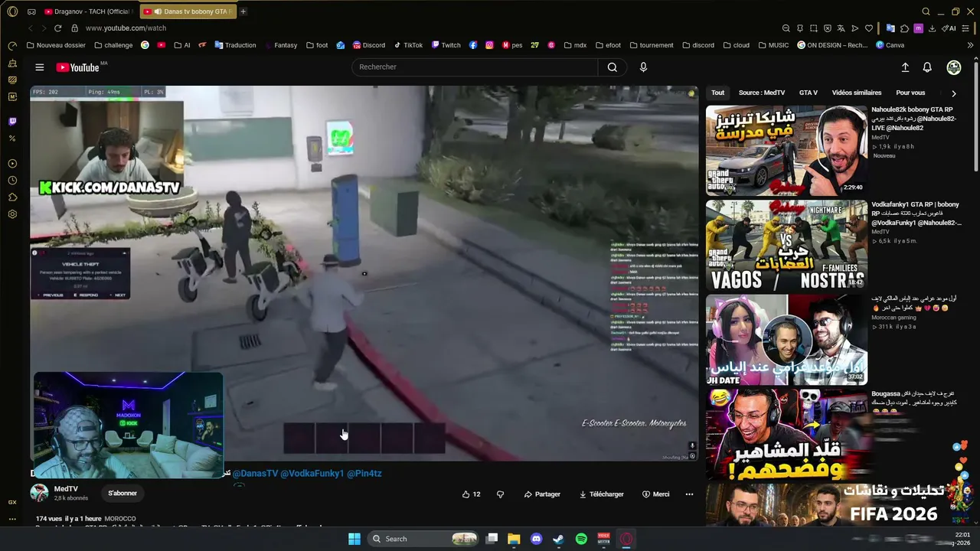Open the browser easy setup toggles icon

(x=965, y=28)
